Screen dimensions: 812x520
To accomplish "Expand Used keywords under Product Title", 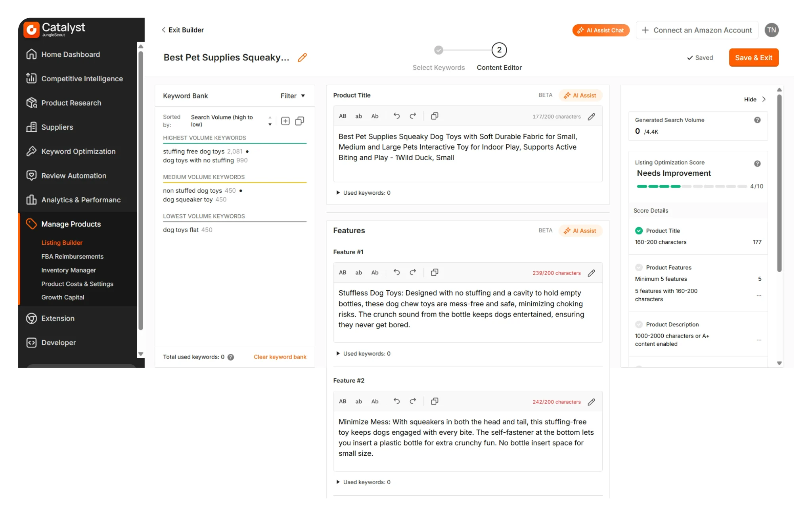I will coord(364,193).
